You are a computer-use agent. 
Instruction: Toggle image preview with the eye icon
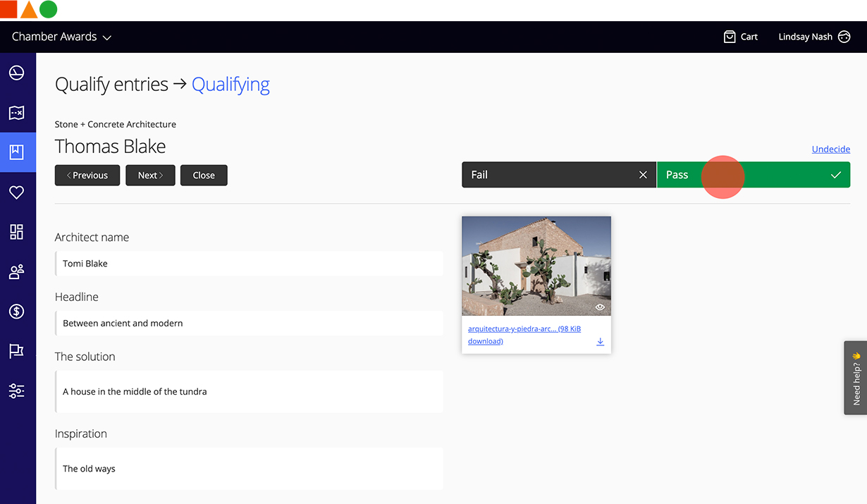point(600,307)
